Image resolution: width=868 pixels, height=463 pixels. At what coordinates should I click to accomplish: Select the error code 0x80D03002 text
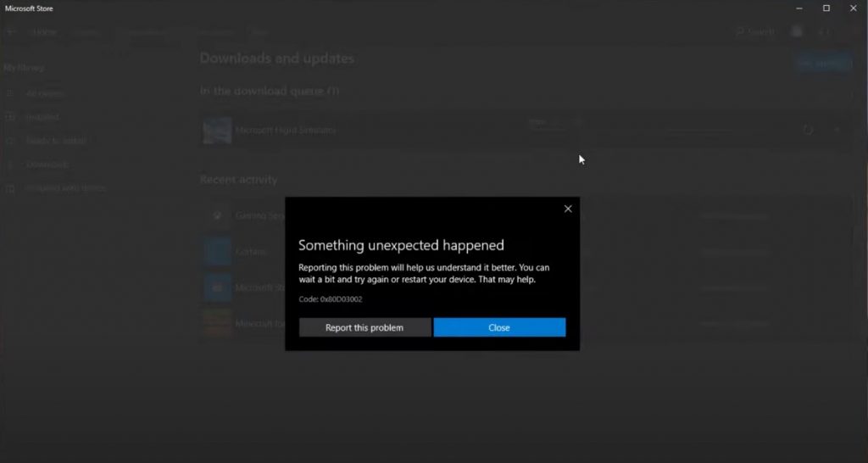tap(341, 299)
